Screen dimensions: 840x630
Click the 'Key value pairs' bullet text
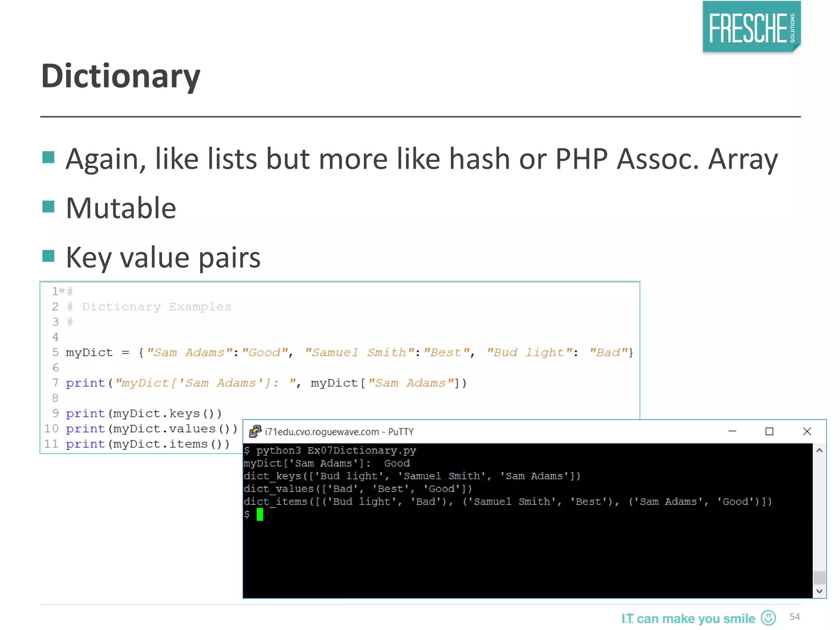(163, 258)
